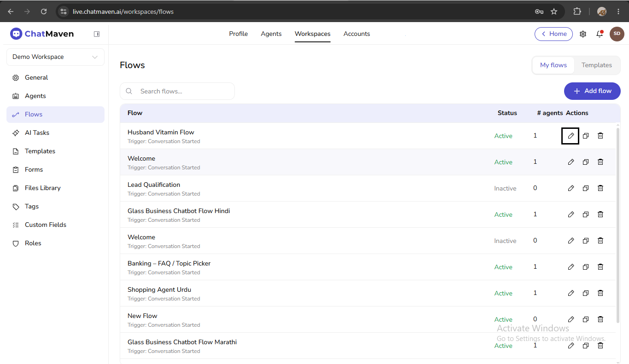Go back in the browser

[11, 12]
